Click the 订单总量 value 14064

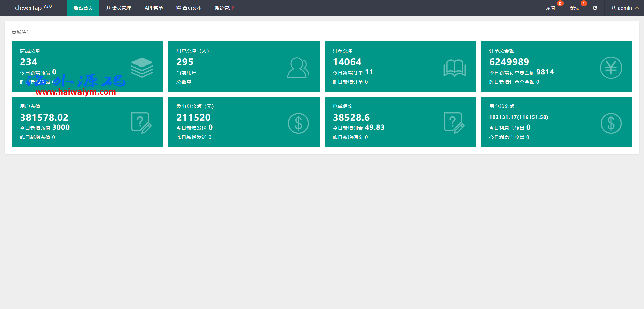coord(347,62)
